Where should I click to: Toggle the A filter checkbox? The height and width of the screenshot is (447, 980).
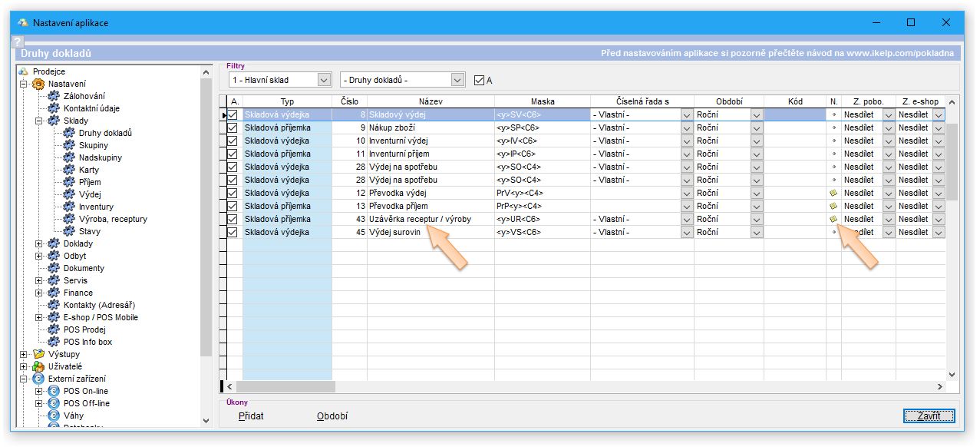click(480, 80)
